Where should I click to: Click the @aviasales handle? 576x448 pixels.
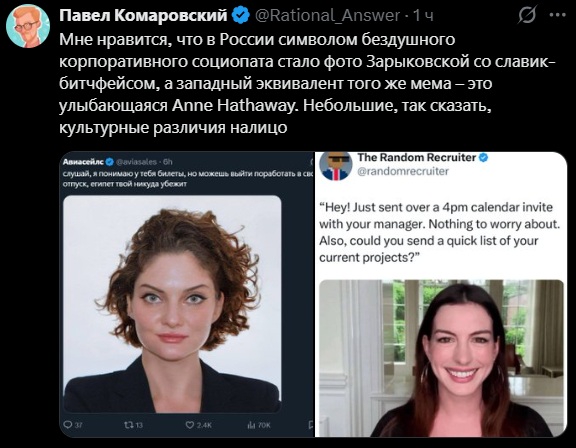coord(137,162)
